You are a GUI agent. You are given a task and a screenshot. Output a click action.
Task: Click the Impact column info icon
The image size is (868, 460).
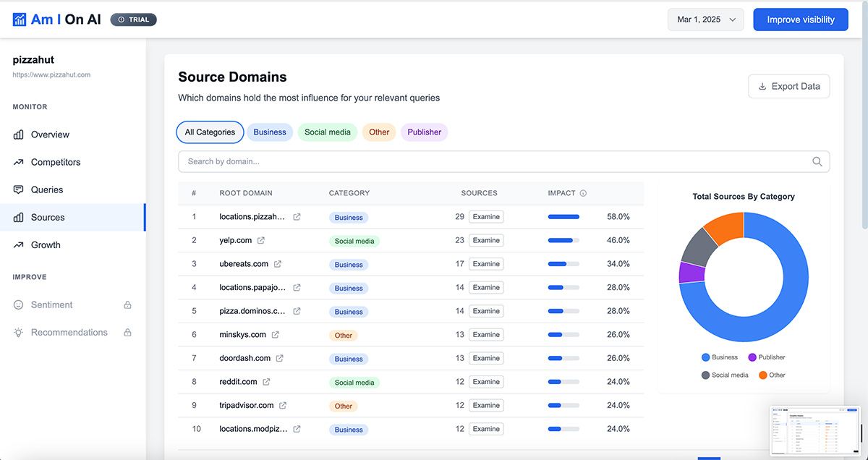pos(583,193)
